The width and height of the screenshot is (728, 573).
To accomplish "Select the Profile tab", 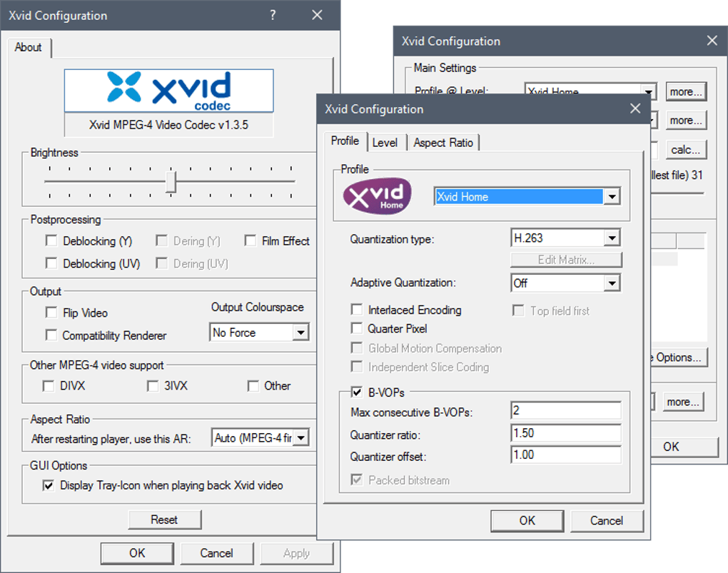I will pos(345,141).
